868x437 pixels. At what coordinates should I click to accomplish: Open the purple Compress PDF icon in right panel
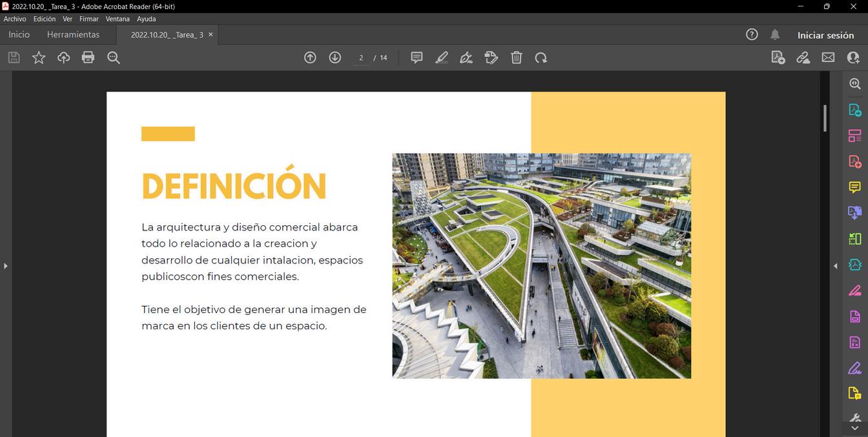click(855, 342)
